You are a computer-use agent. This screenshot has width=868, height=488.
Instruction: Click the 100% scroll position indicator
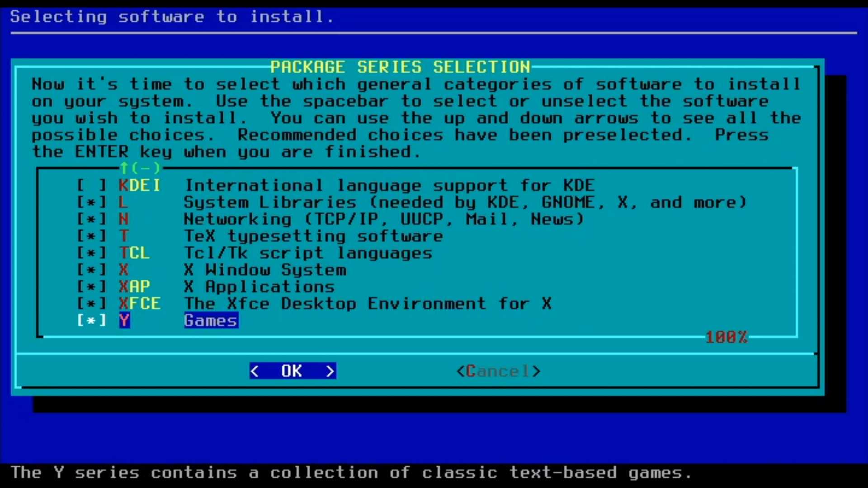tap(726, 337)
